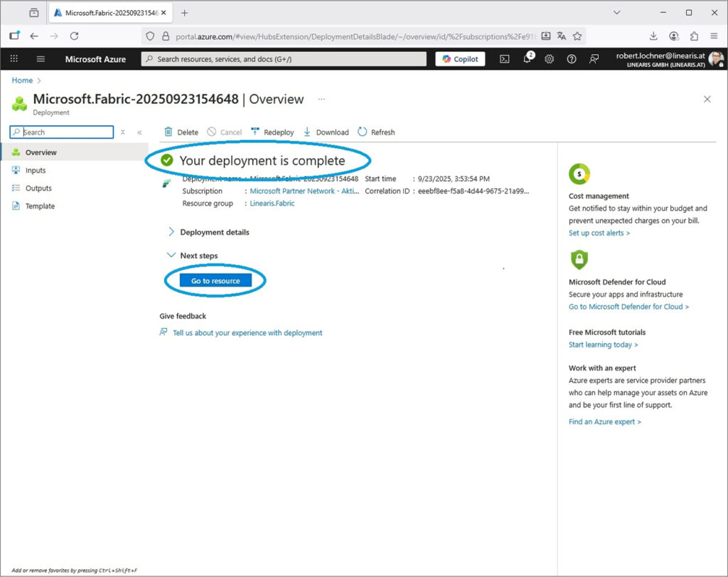Image resolution: width=728 pixels, height=577 pixels.
Task: Click the site security lock icon
Action: tap(165, 36)
